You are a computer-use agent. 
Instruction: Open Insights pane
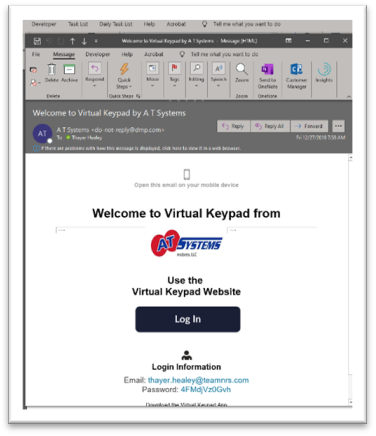coord(324,73)
